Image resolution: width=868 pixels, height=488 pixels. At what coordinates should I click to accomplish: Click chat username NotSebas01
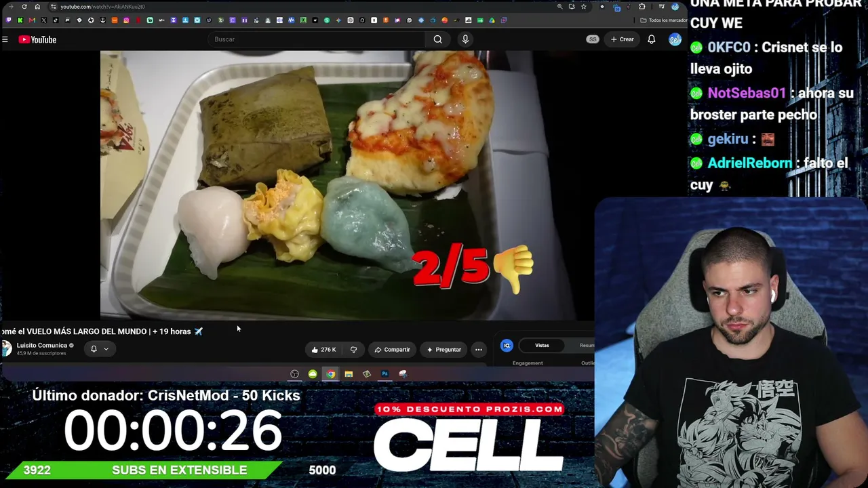tap(747, 93)
